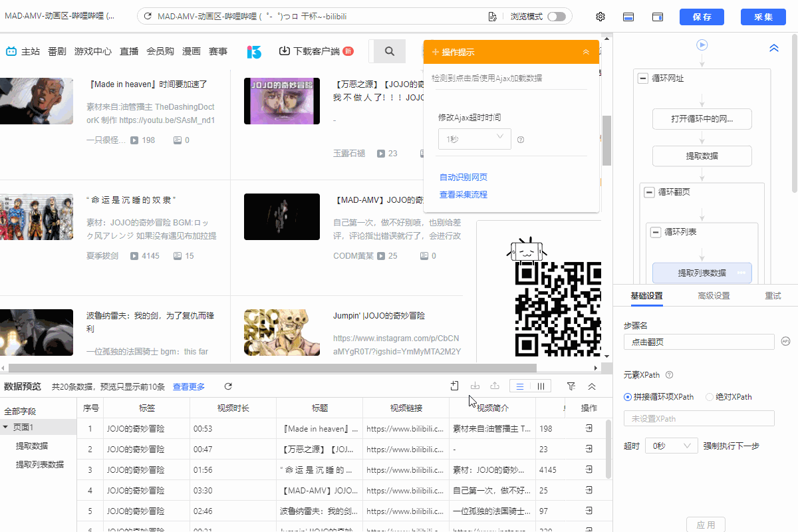798x532 pixels.
Task: Toggle the 浏览模式 switch
Action: (557, 17)
